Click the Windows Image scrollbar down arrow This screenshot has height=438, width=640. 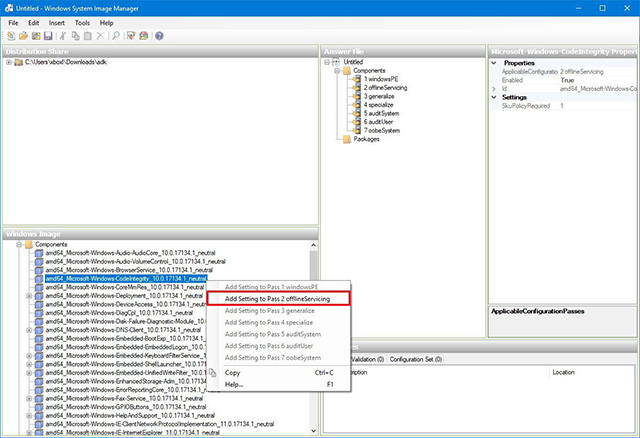tap(313, 430)
